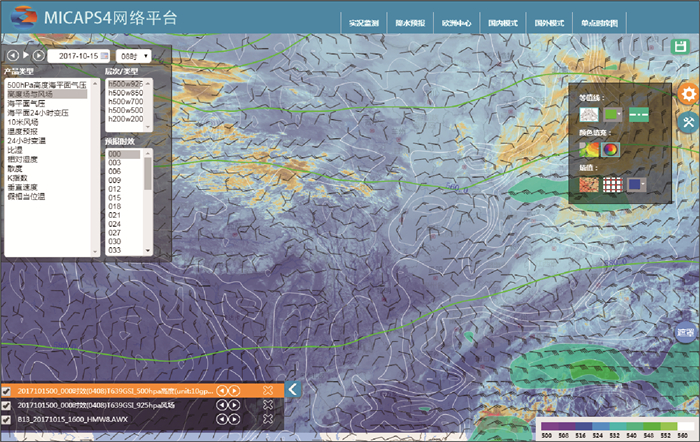This screenshot has width=700, height=442.
Task: Open the wrench tools button
Action: (688, 122)
